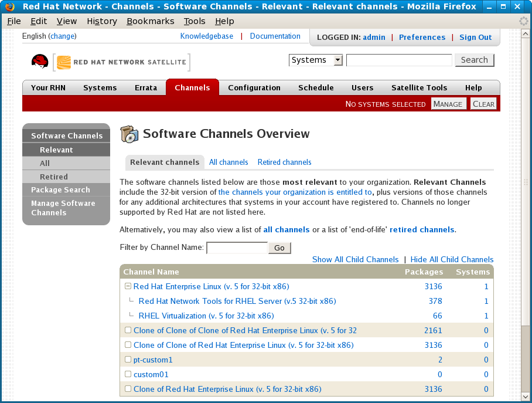
Task: Click the language change link
Action: pos(63,36)
